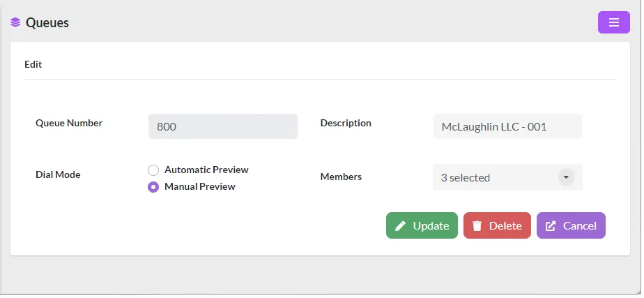Click the trash icon on Delete
644x298 pixels.
[477, 225]
